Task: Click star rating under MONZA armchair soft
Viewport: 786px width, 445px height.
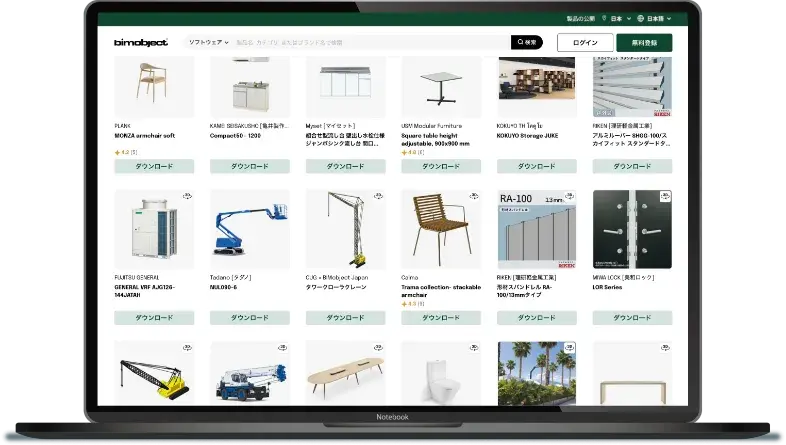Action: (126, 152)
